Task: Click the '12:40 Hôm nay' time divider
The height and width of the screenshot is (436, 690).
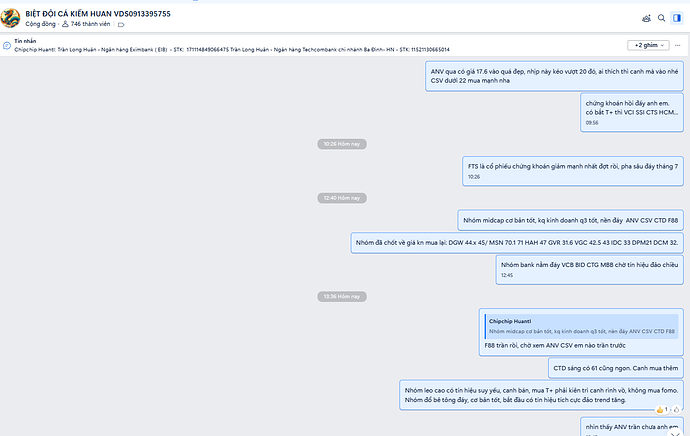Action: [342, 198]
